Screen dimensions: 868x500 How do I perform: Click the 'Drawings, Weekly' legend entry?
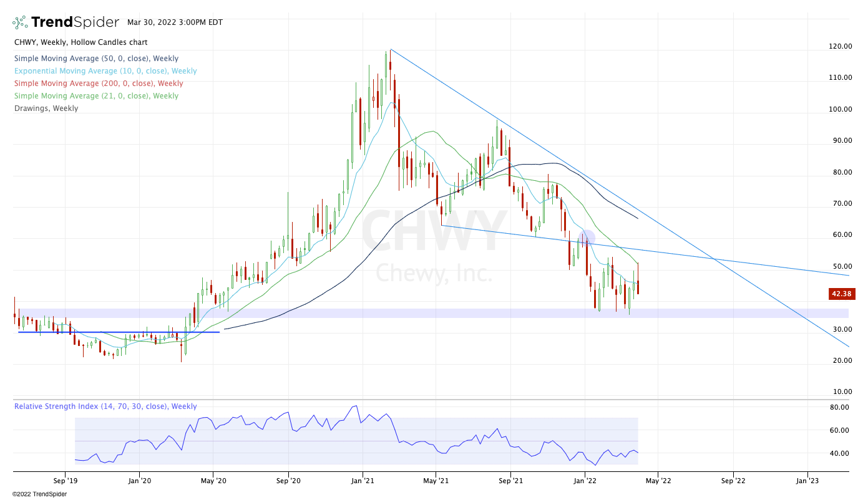tap(46, 108)
